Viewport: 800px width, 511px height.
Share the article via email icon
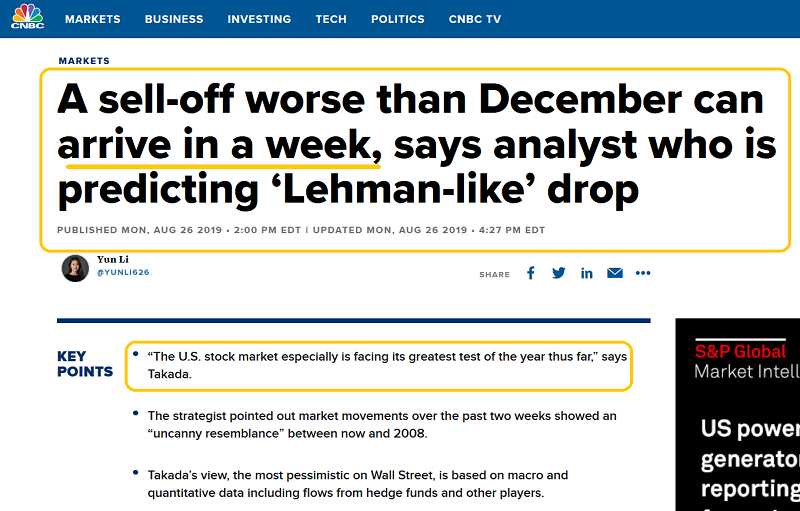[614, 273]
